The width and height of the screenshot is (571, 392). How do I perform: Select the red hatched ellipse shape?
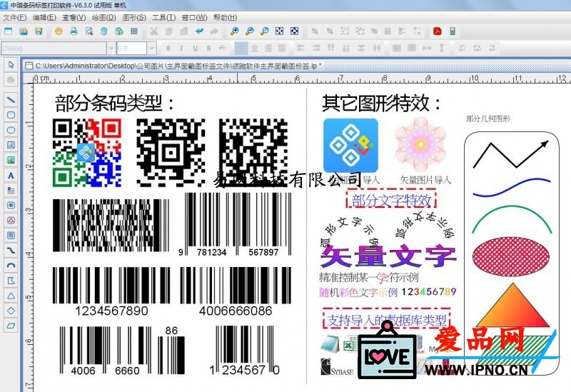tap(510, 257)
